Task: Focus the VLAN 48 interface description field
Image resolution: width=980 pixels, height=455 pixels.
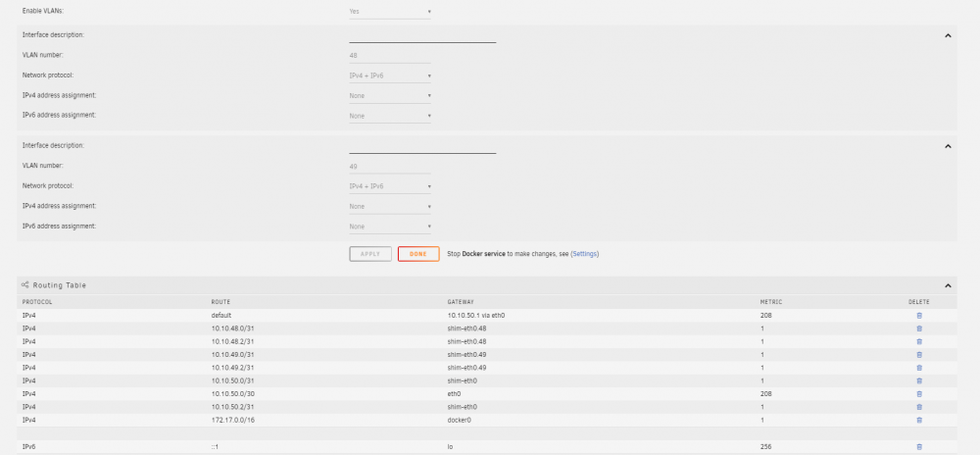Action: click(x=422, y=36)
